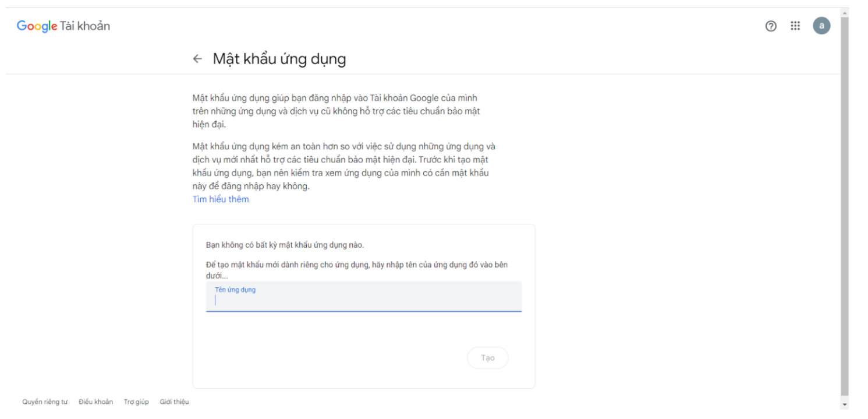This screenshot has width=868, height=419.
Task: Open the Google apps grid launcher
Action: tap(795, 26)
